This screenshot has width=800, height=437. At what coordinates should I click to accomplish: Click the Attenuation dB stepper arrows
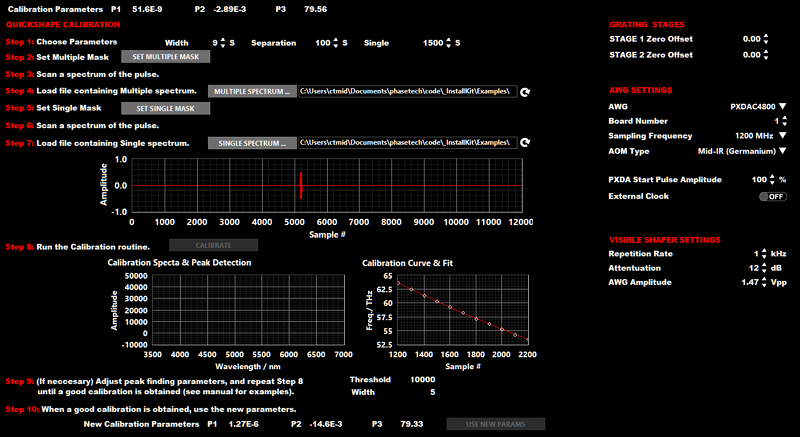point(765,269)
